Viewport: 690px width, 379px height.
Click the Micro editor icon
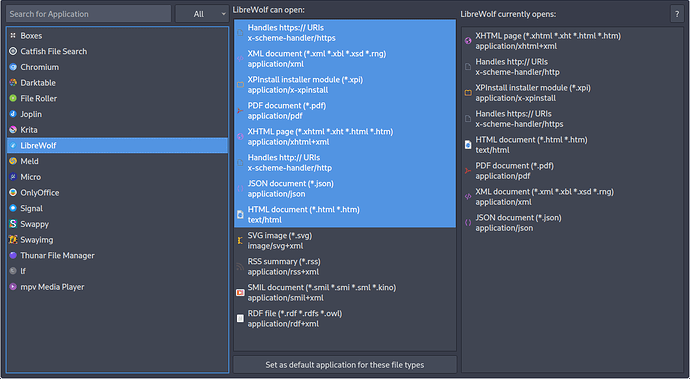[13, 177]
